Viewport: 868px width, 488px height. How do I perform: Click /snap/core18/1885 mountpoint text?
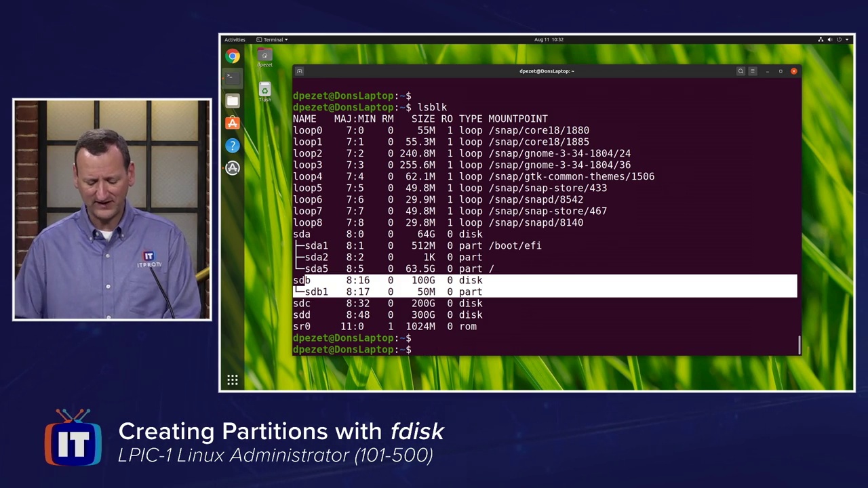(x=539, y=142)
